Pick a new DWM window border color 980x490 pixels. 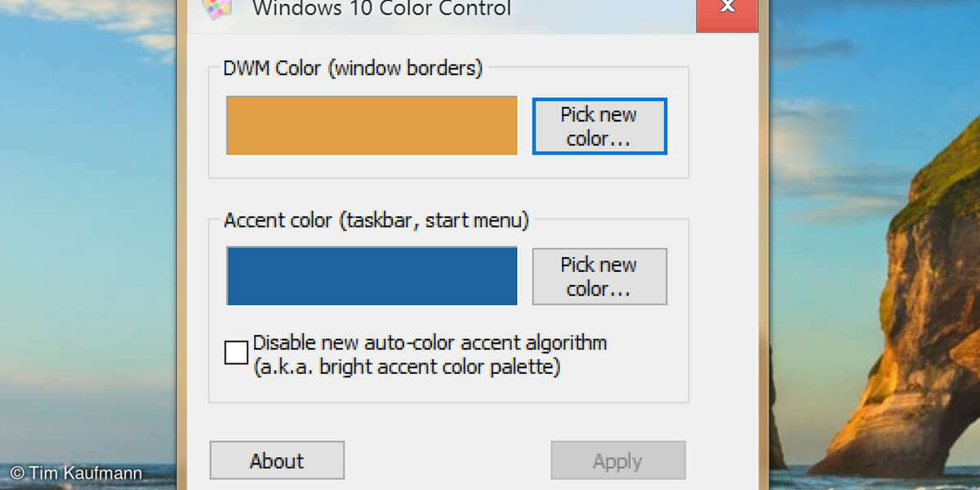[599, 126]
